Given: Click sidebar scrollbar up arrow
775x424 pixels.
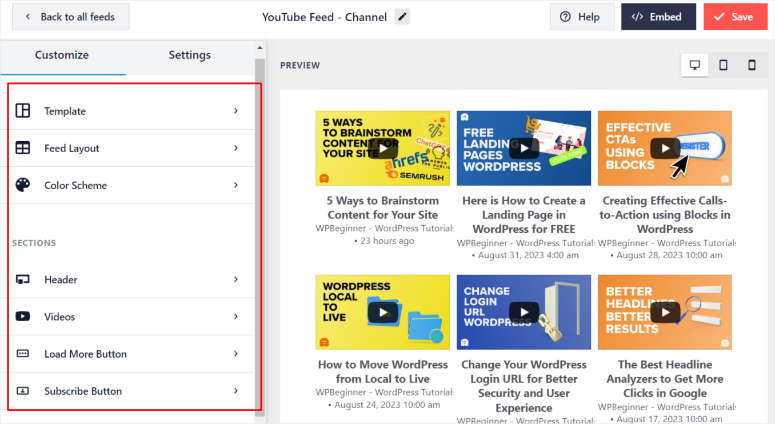Looking at the screenshot, I should point(260,48).
